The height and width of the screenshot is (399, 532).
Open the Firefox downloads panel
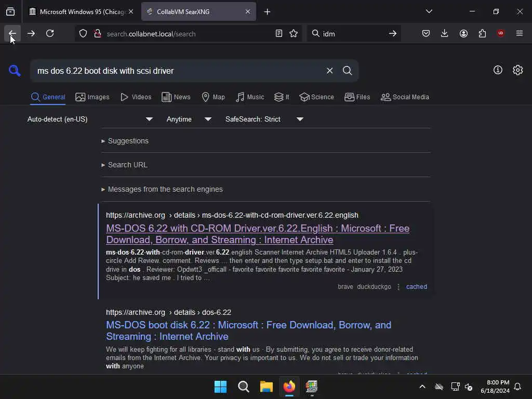pos(445,33)
